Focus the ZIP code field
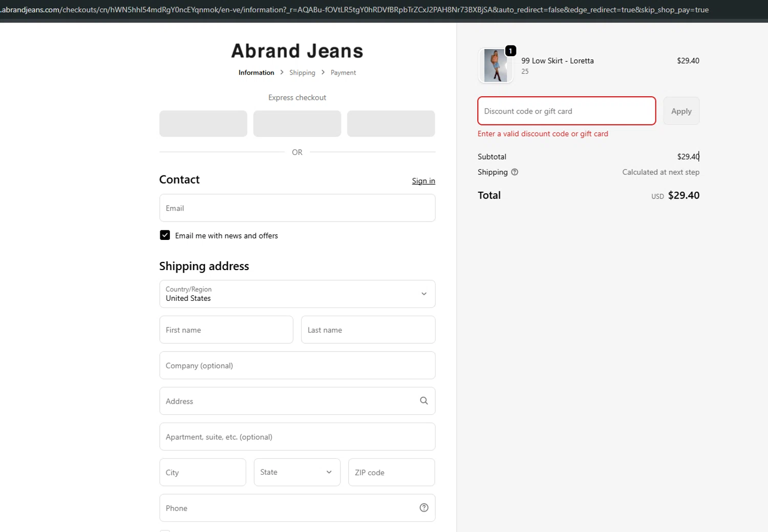Screen dimensions: 768x532 click(392, 472)
